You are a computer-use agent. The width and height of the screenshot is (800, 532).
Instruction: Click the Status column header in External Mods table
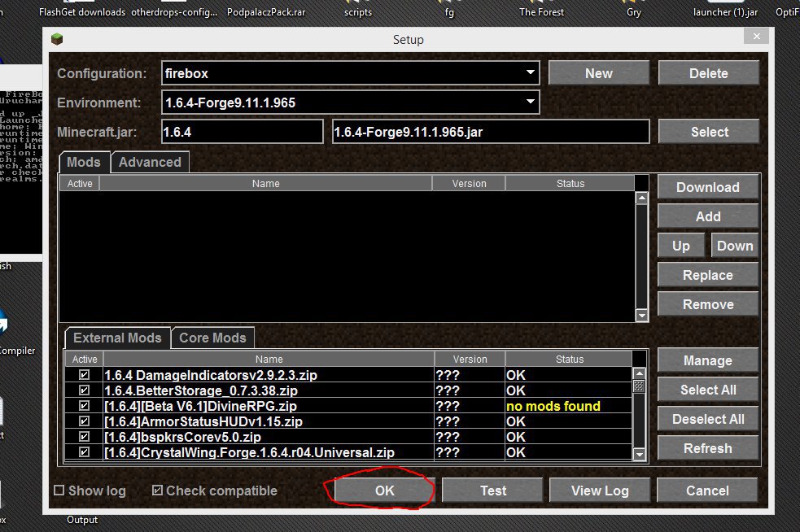click(570, 359)
